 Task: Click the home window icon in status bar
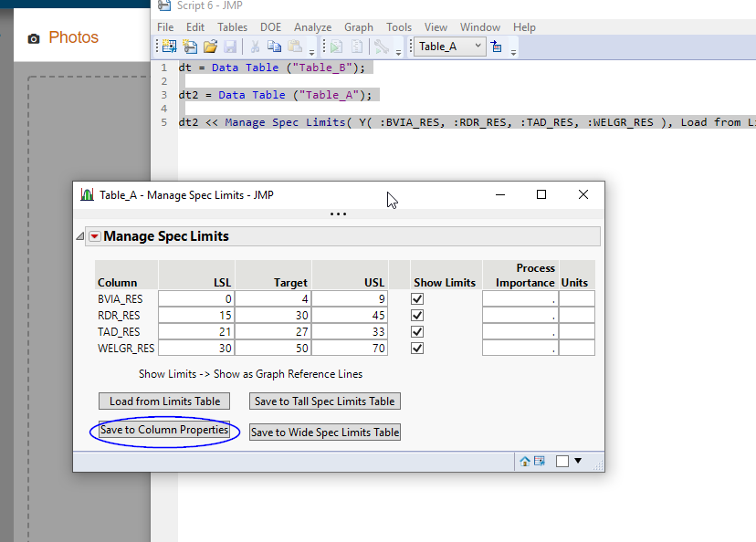coord(525,461)
